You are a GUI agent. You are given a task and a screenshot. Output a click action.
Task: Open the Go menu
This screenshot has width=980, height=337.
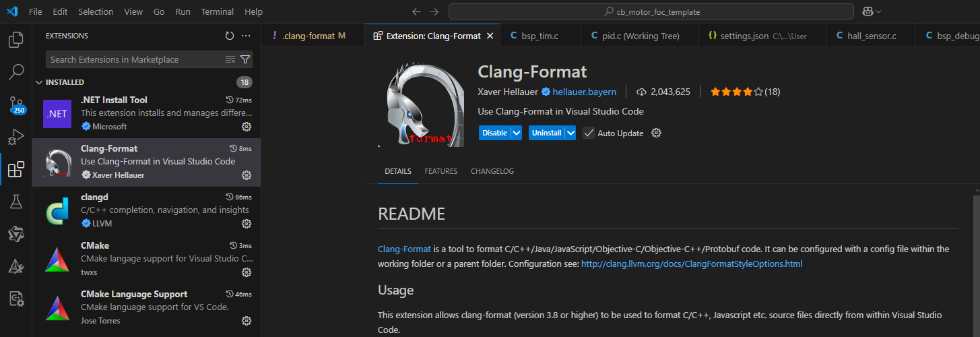coord(159,11)
